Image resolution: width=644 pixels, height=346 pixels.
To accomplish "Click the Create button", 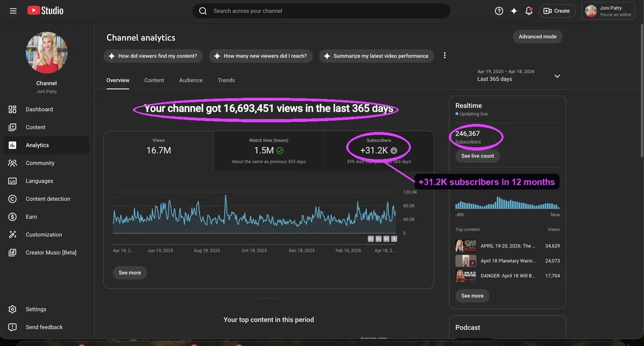I will [x=558, y=11].
